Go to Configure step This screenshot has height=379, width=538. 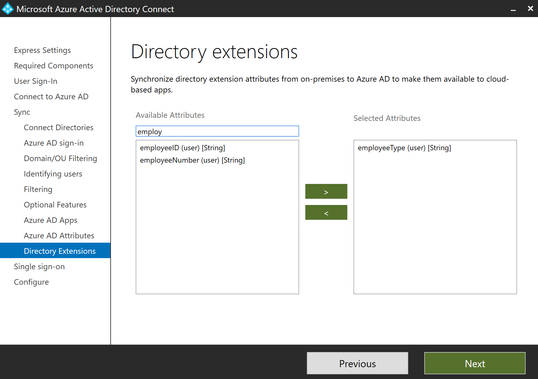31,282
